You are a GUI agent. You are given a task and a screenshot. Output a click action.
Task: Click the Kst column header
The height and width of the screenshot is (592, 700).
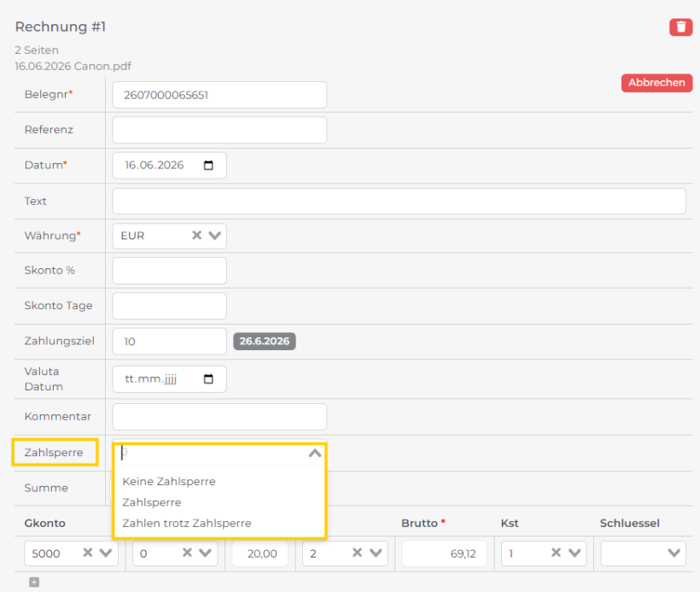coord(510,523)
